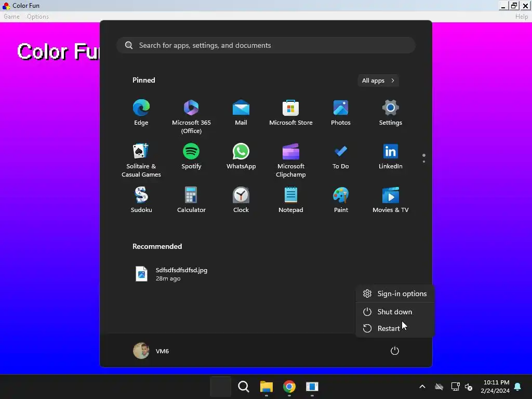
Task: Open Calculator
Action: (191, 200)
